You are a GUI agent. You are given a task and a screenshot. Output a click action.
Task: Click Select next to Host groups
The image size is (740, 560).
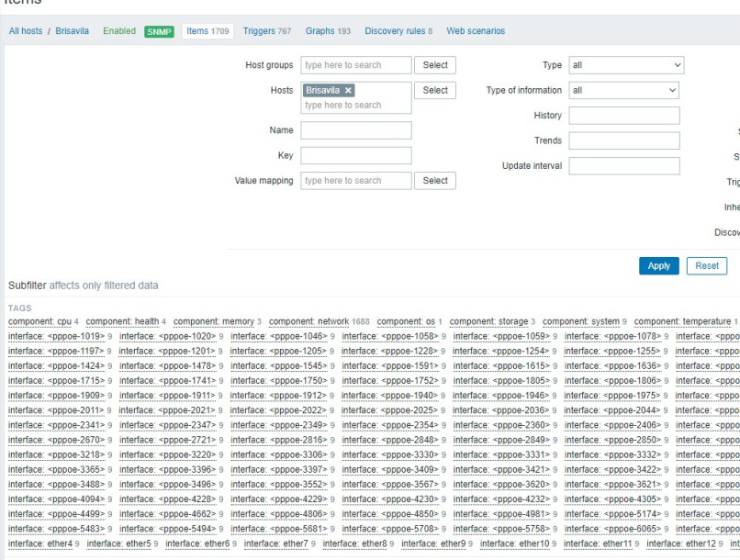tap(436, 65)
